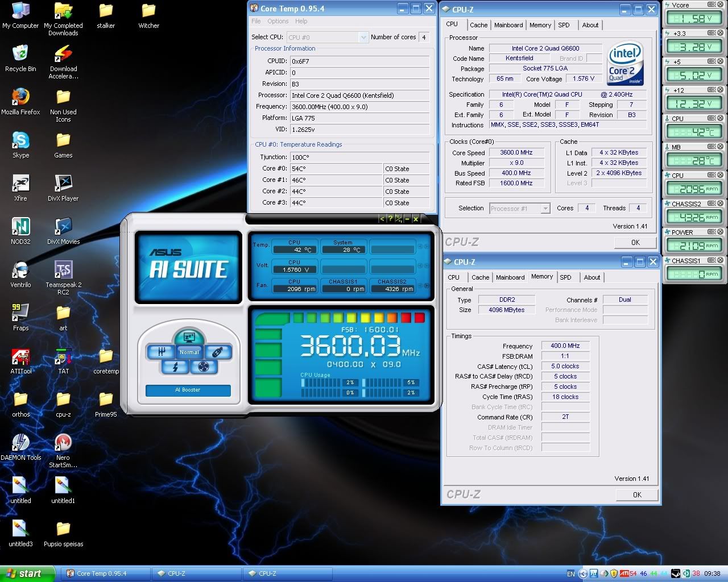Select Core Temp 0.95.4 taskbar button
This screenshot has width=728, height=582.
coord(105,573)
